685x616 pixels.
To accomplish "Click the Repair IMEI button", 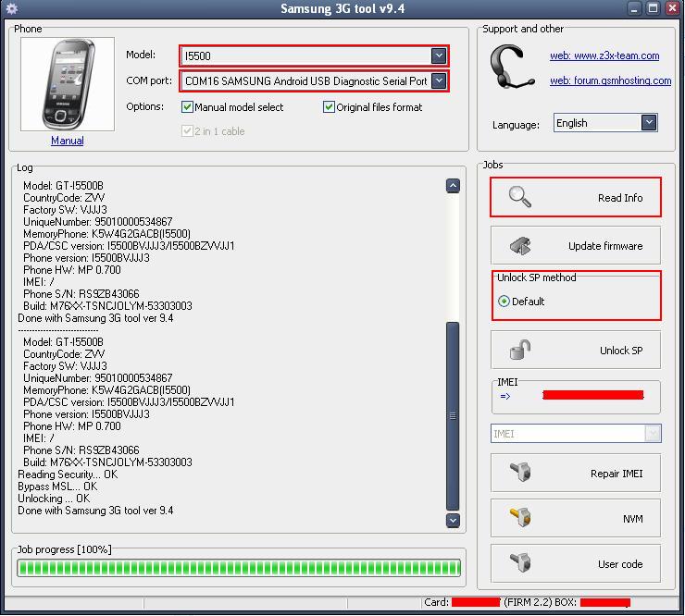I will click(x=576, y=473).
